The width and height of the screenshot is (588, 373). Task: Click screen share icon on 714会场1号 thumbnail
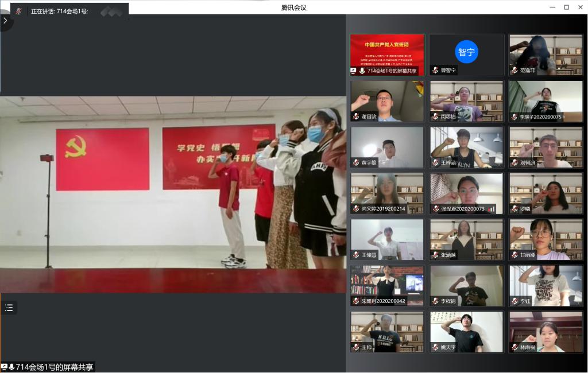(x=354, y=71)
